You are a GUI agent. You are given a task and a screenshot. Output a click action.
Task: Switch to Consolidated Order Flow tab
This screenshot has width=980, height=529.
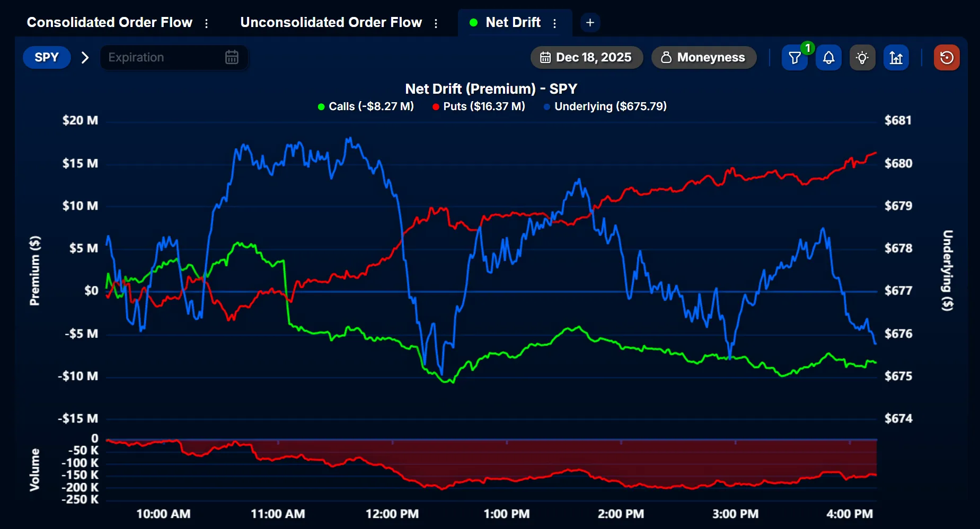pyautogui.click(x=109, y=22)
